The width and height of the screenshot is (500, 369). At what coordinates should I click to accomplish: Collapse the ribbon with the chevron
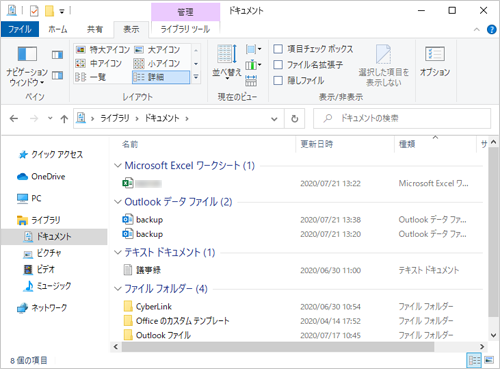tap(477, 30)
